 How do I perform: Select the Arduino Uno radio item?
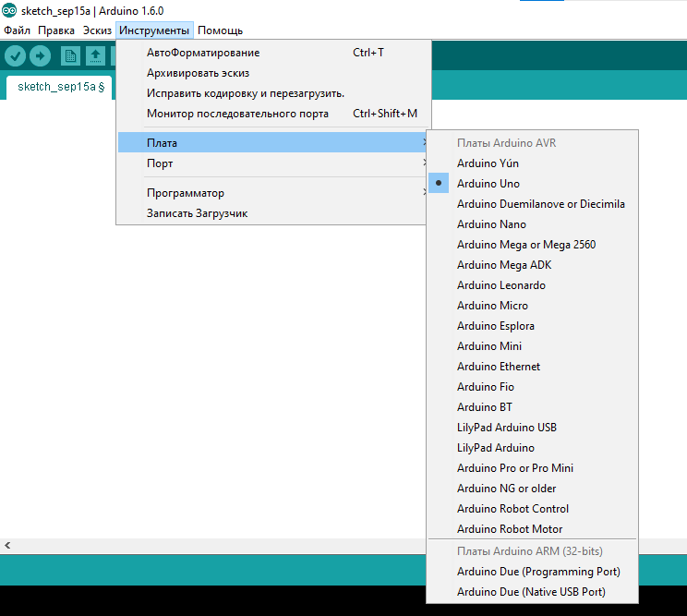(533, 184)
